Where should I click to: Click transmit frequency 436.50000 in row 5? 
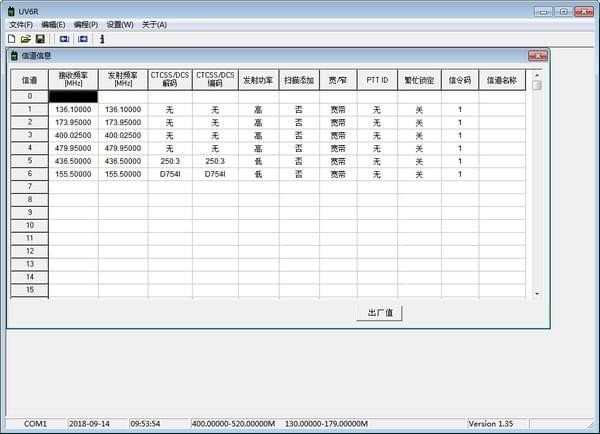(123, 161)
